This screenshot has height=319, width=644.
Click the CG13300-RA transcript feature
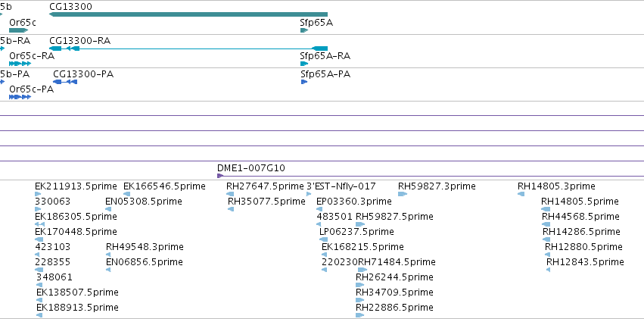pyautogui.click(x=188, y=48)
